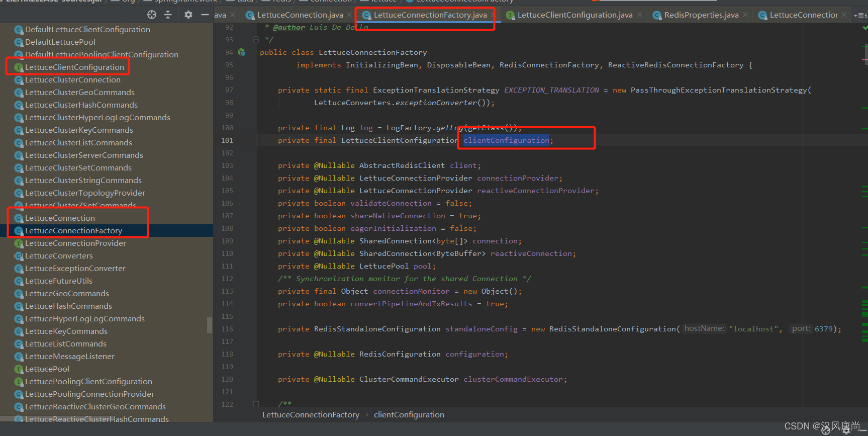Close the partially hidden 'ava' tab
Image resolution: width=868 pixels, height=436 pixels.
233,15
